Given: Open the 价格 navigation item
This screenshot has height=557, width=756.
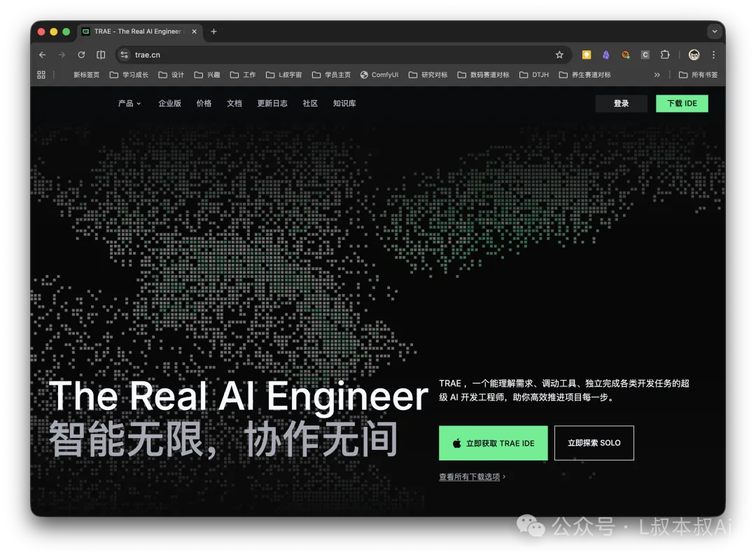Looking at the screenshot, I should point(204,103).
